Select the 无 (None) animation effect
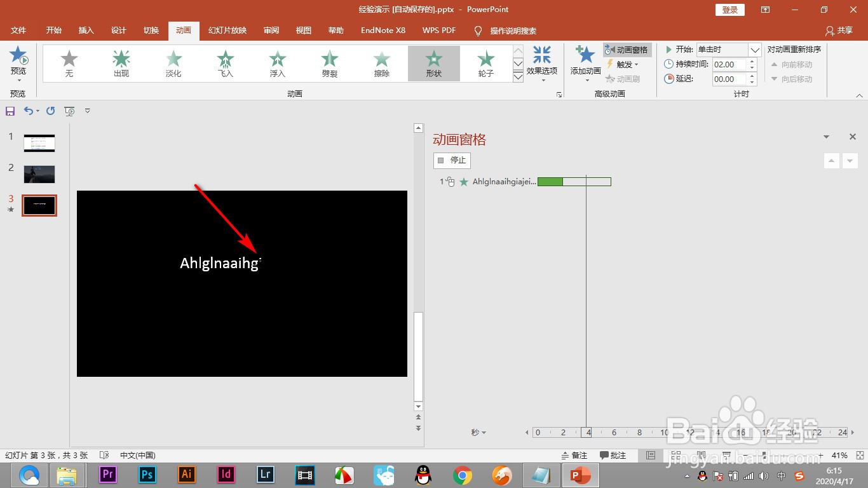Screen dimensions: 868x488 (x=69, y=64)
